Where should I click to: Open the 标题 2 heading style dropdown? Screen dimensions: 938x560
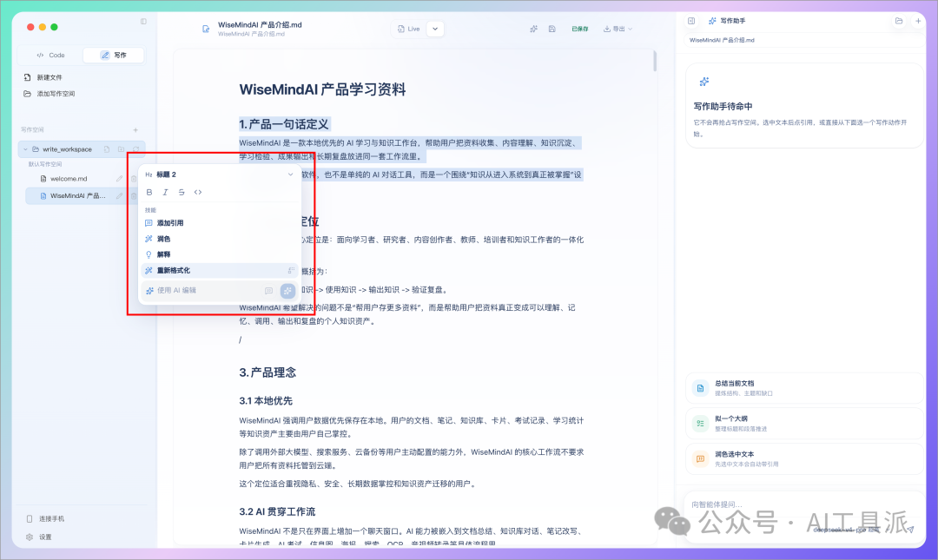click(x=219, y=175)
